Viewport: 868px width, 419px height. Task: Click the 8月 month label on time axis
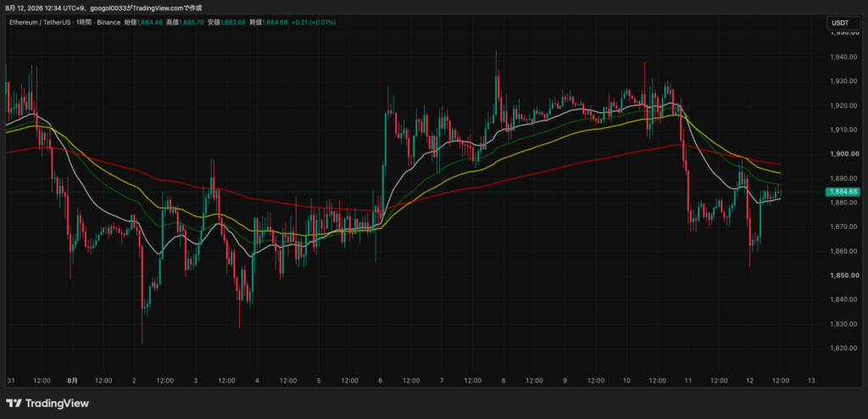tap(73, 381)
